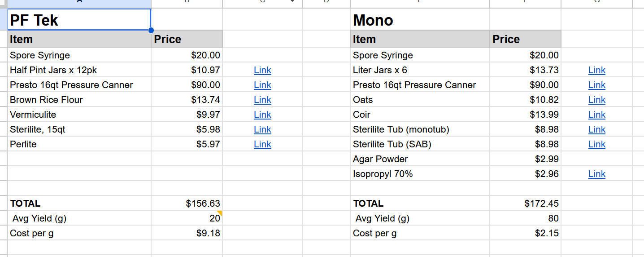Open the Coir link
The image size is (644, 257).
point(597,115)
